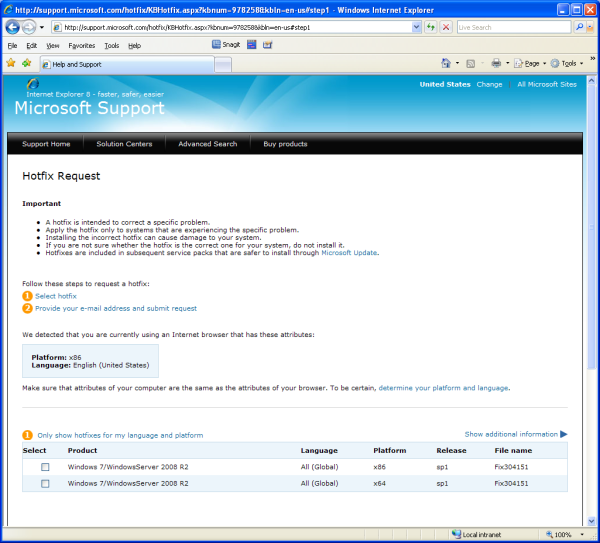This screenshot has height=543, width=600.
Task: Click the Internet Explorer 8 promo link
Action: point(95,95)
